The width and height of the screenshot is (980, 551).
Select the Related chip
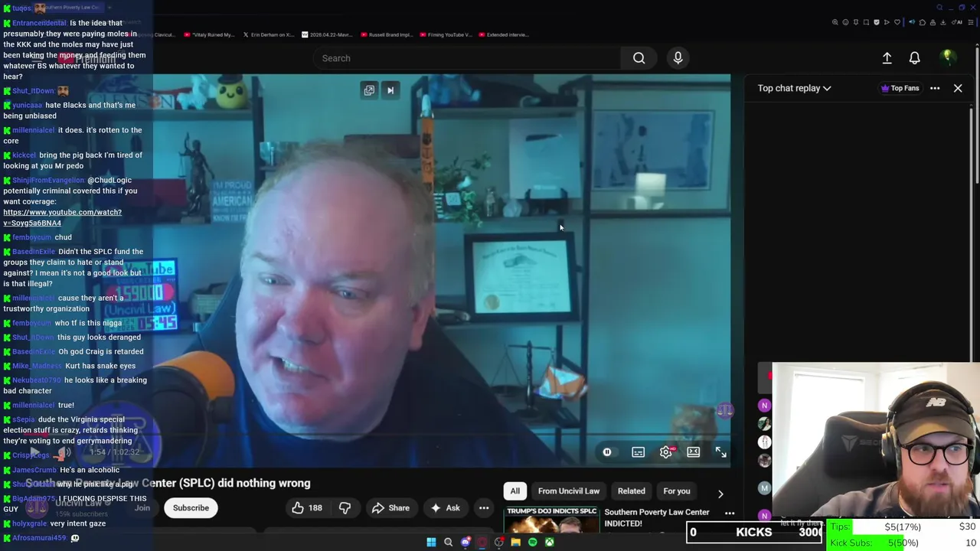point(632,491)
